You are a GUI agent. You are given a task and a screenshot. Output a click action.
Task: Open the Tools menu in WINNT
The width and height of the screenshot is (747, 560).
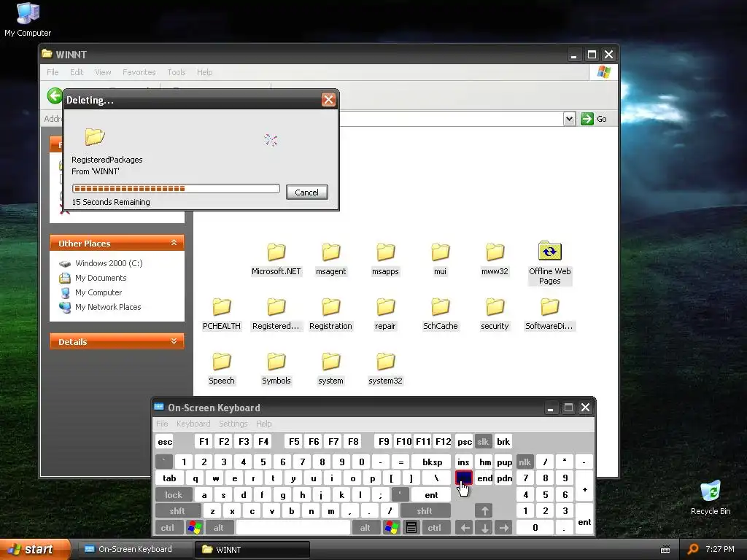(x=177, y=72)
